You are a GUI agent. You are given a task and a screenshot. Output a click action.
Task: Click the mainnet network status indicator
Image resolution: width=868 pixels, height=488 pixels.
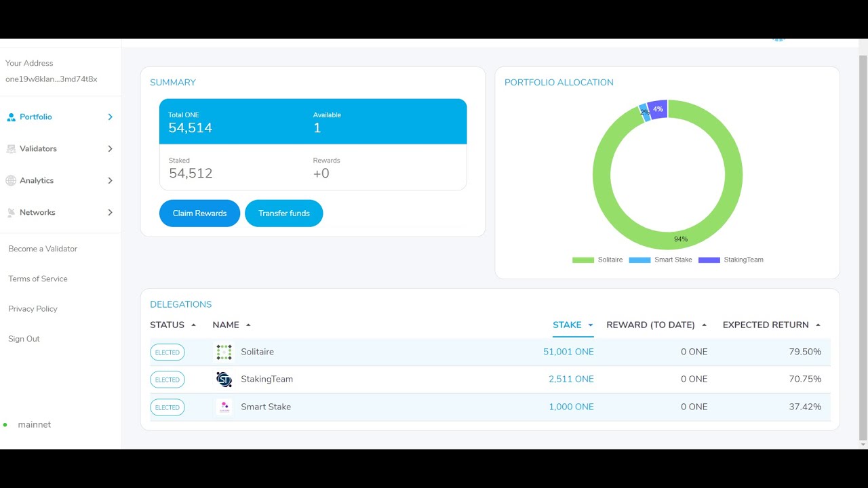pos(27,425)
